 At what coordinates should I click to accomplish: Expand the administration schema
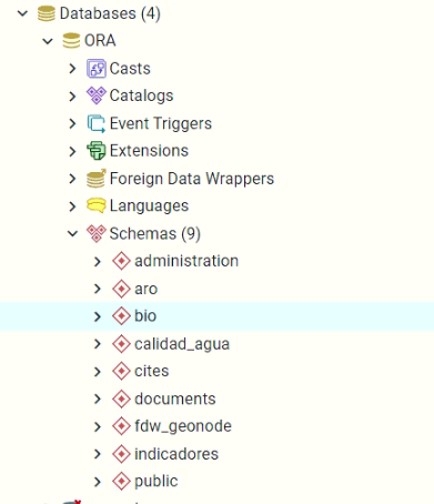97,262
